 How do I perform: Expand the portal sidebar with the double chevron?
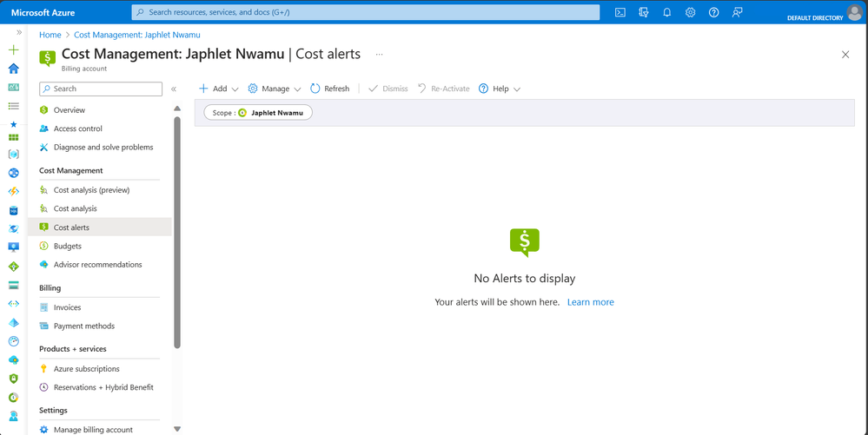(x=19, y=32)
